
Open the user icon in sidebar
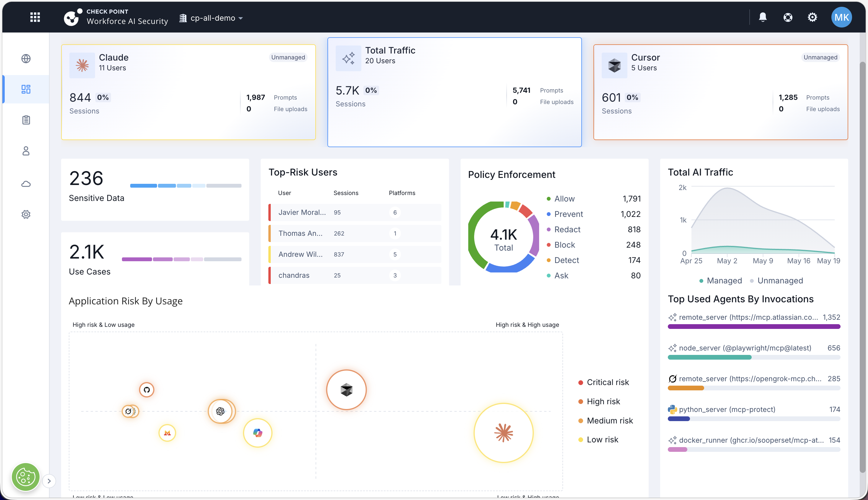click(26, 151)
